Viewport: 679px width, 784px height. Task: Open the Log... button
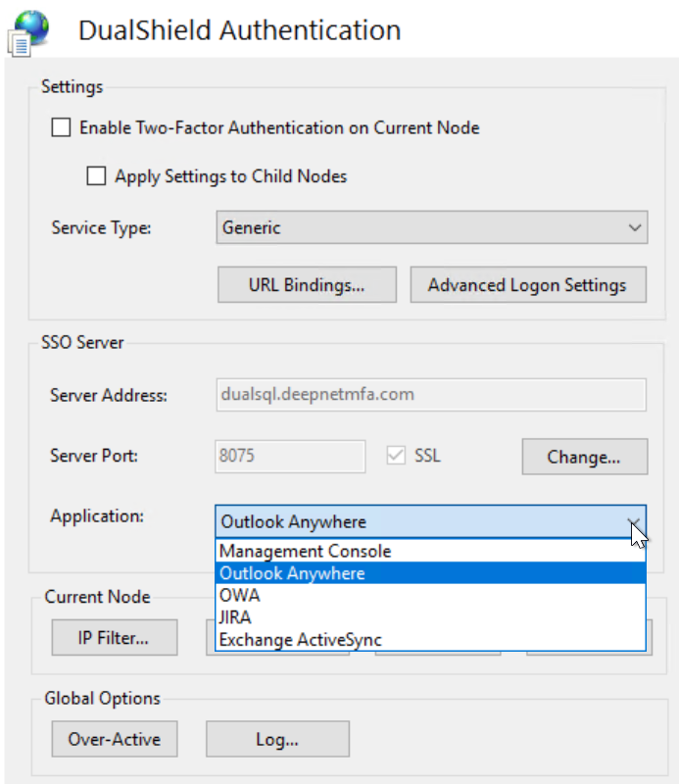pyautogui.click(x=277, y=739)
